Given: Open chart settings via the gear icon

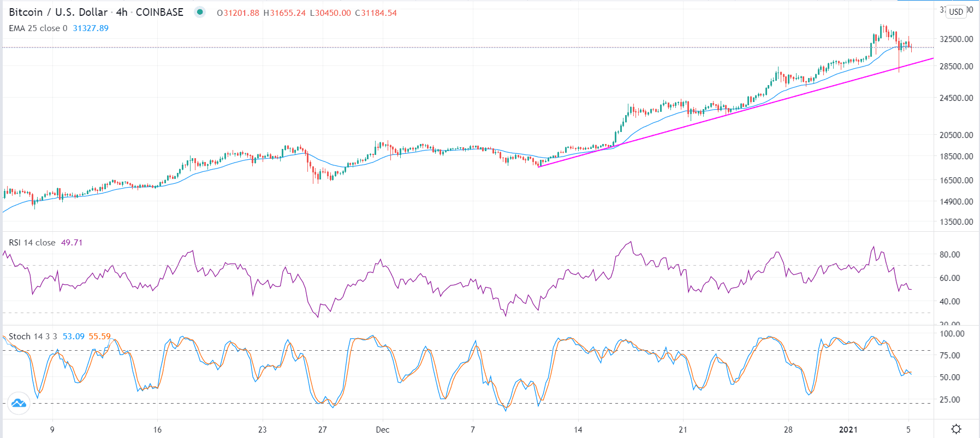Looking at the screenshot, I should tap(957, 430).
